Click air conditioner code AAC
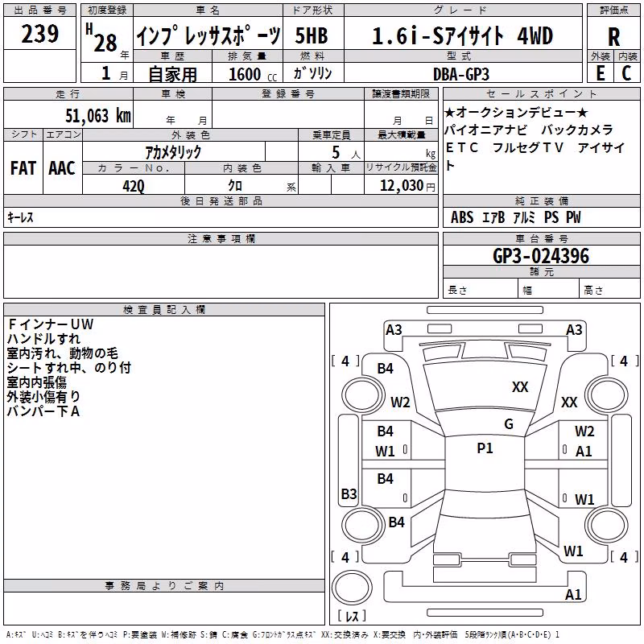 click(62, 168)
